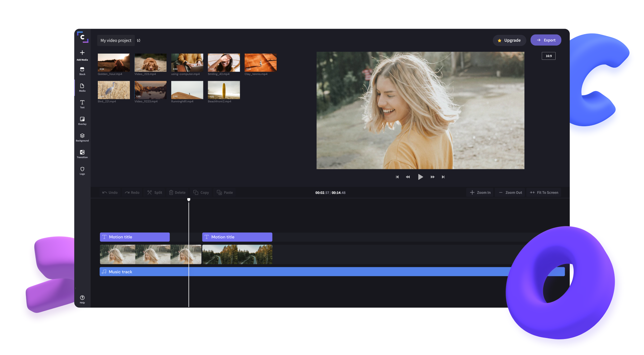Expand Zoom Out timeline control
This screenshot has width=644, height=355.
tap(509, 192)
